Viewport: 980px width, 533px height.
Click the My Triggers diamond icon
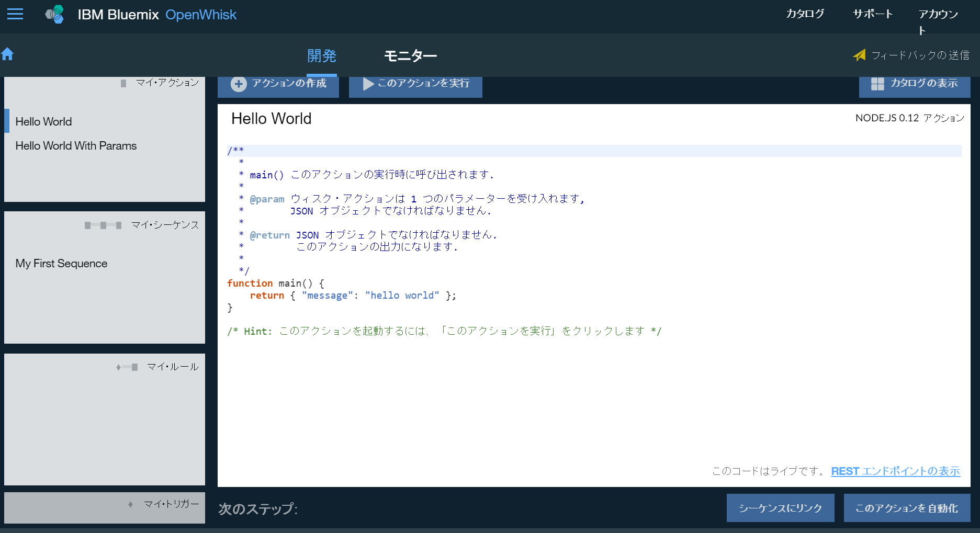pyautogui.click(x=131, y=504)
